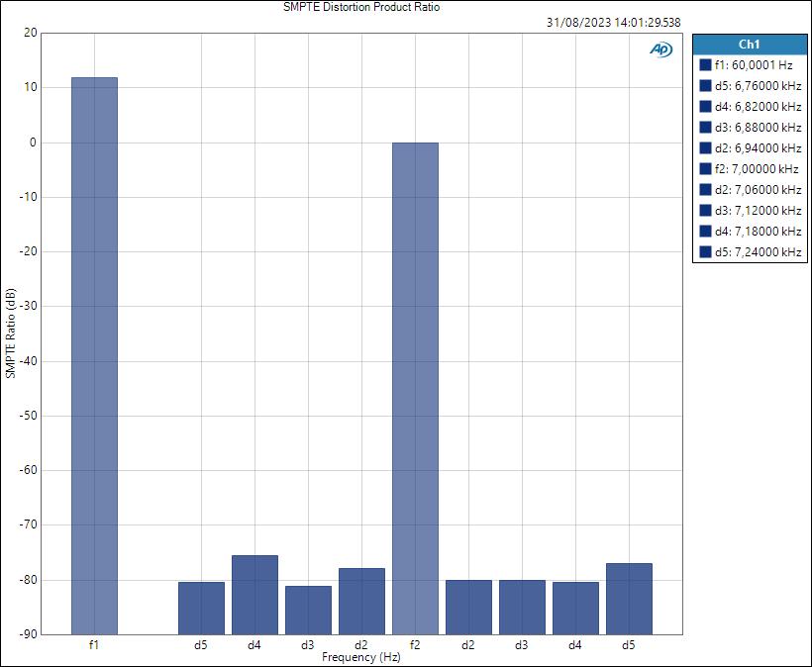The width and height of the screenshot is (812, 667).
Task: Click the 0 tick label on y-axis
Action: (34, 143)
